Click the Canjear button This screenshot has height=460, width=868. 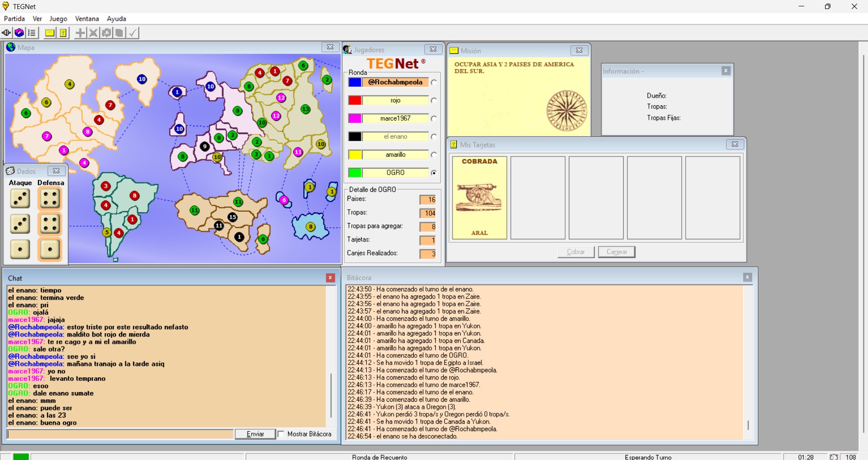pos(616,252)
